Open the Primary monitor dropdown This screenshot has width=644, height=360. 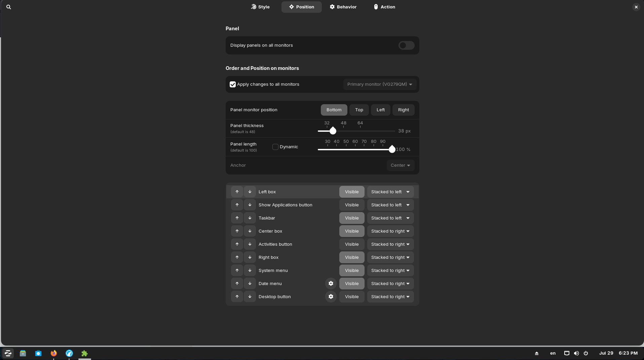(380, 84)
